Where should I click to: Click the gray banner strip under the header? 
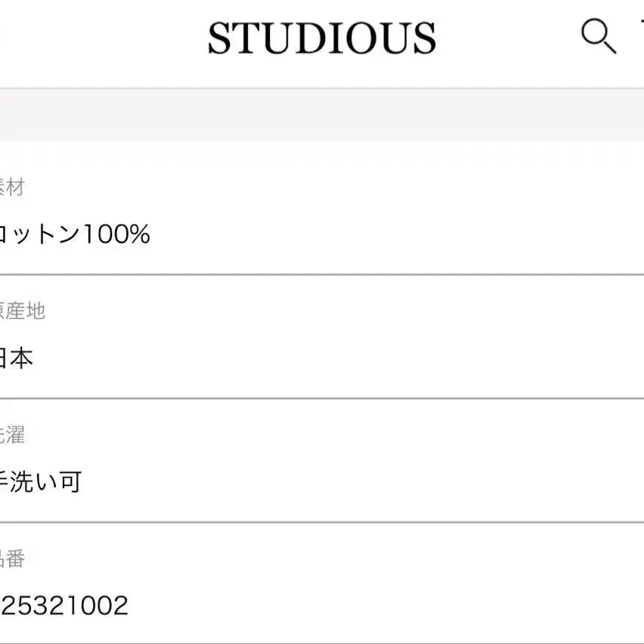coord(322,115)
